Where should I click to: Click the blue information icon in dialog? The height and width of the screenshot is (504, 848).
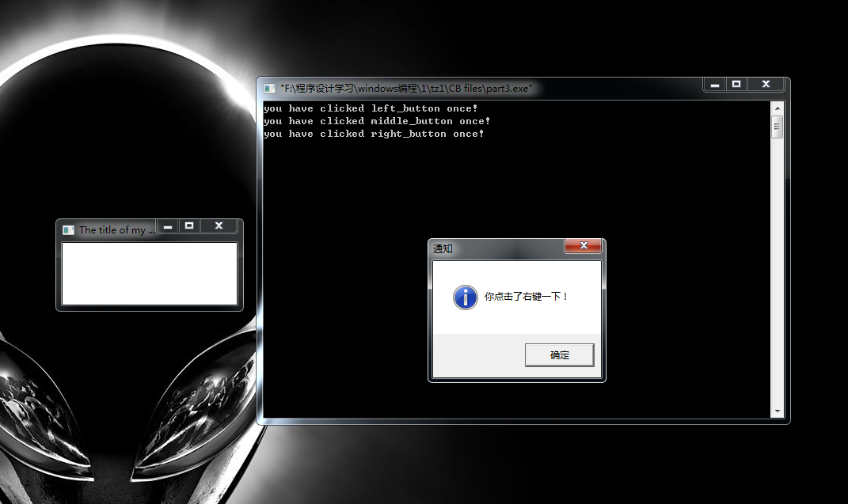coord(465,297)
